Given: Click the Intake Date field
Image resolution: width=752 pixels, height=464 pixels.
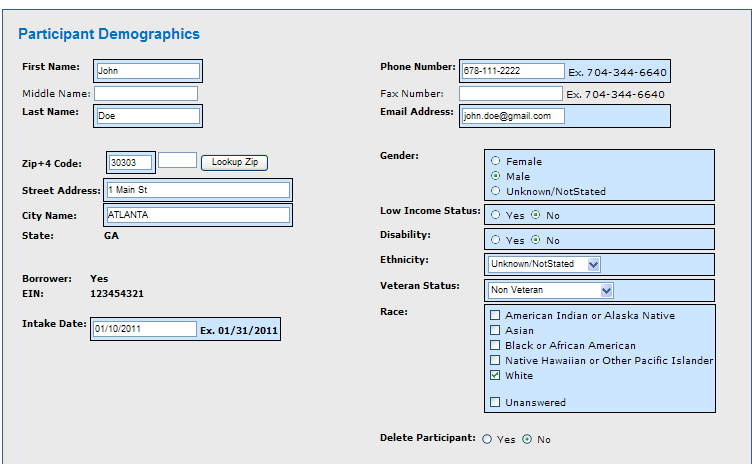Looking at the screenshot, I should click(x=145, y=329).
